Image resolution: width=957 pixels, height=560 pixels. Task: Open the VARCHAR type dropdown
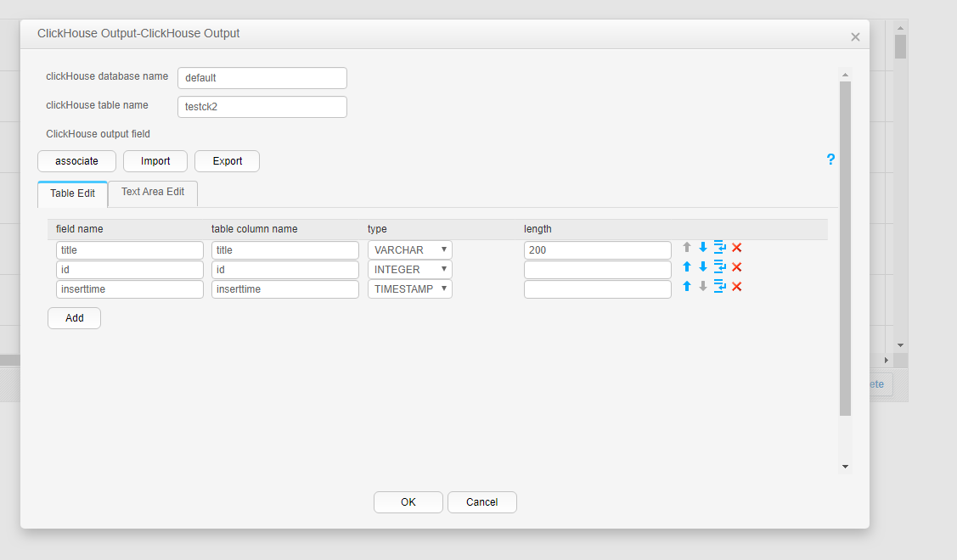pos(409,250)
